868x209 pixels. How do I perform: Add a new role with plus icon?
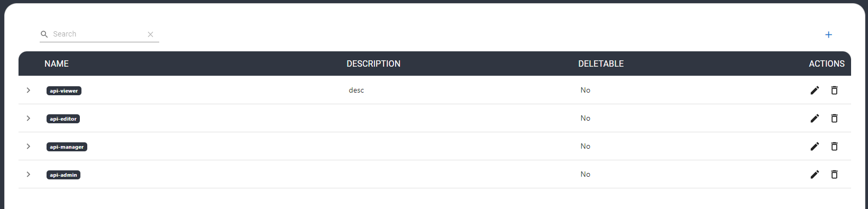[x=828, y=35]
